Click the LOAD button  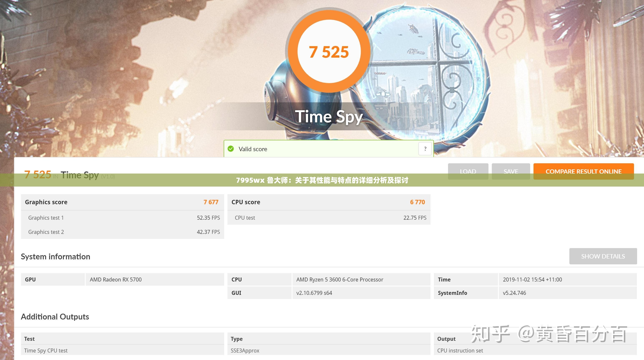(x=468, y=171)
